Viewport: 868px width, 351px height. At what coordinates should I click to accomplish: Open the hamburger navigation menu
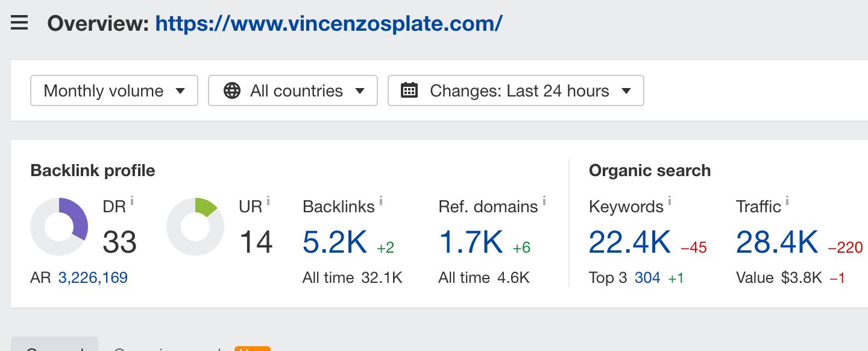pyautogui.click(x=19, y=24)
